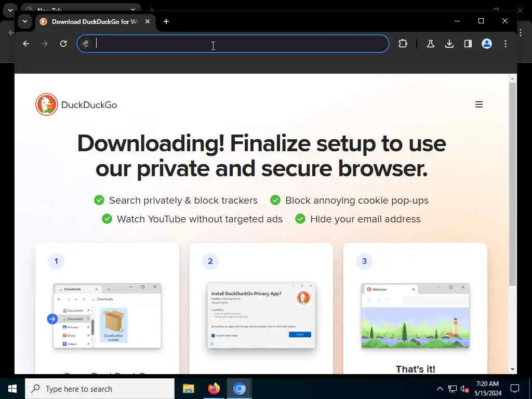Click the forward navigation arrow
532x399 pixels.
(44, 44)
